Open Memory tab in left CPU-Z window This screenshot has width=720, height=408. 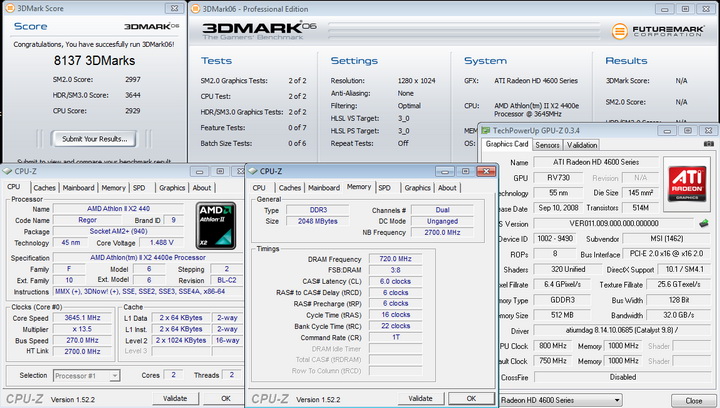point(113,188)
